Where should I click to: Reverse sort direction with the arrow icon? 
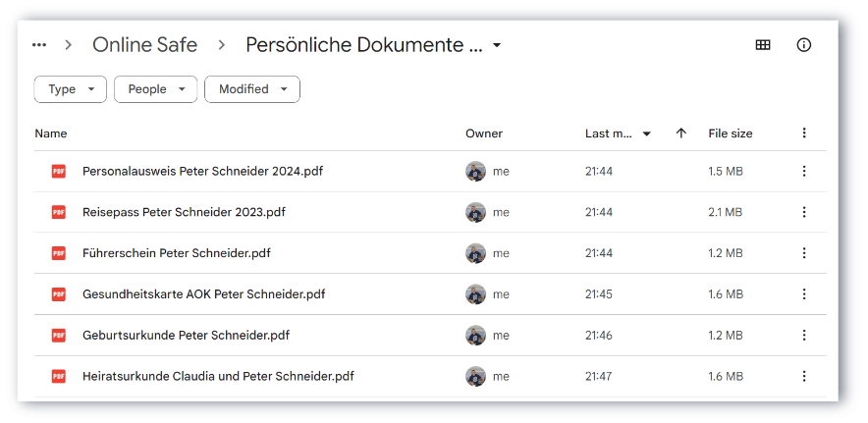[x=680, y=133]
